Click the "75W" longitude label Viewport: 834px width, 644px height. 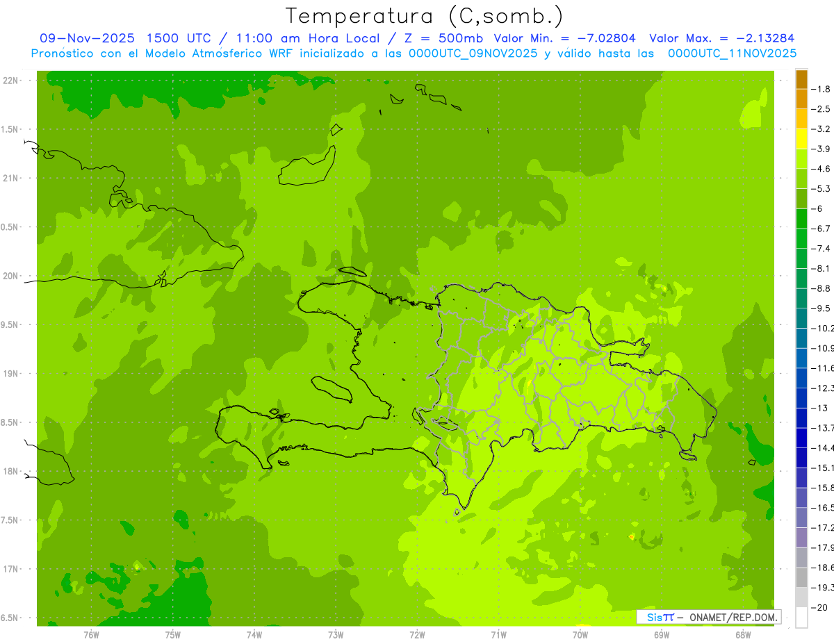[x=173, y=634]
